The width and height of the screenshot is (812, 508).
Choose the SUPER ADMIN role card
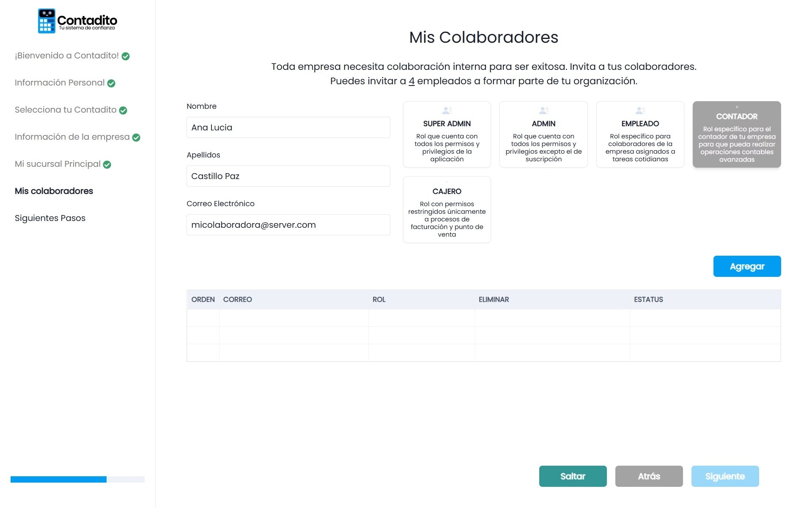[447, 134]
